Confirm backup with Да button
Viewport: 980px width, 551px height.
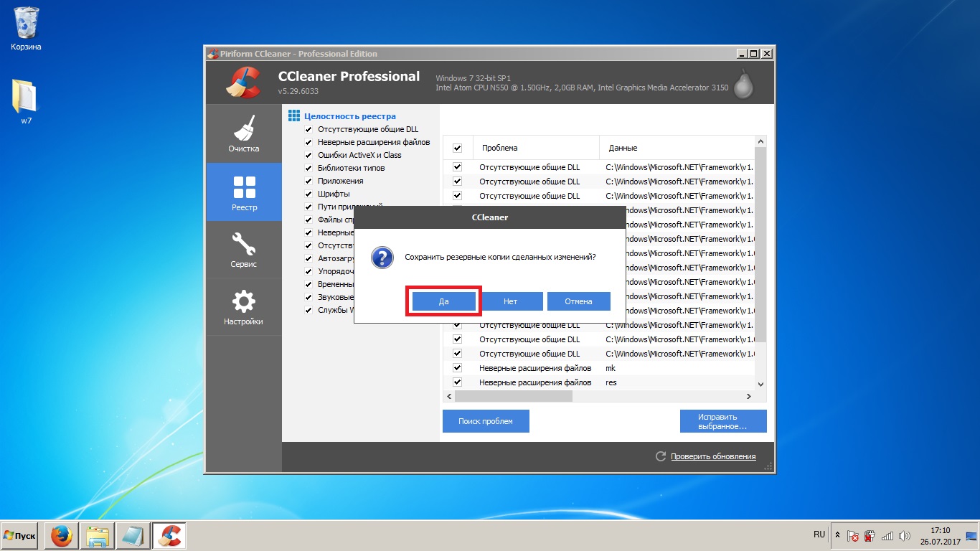444,301
